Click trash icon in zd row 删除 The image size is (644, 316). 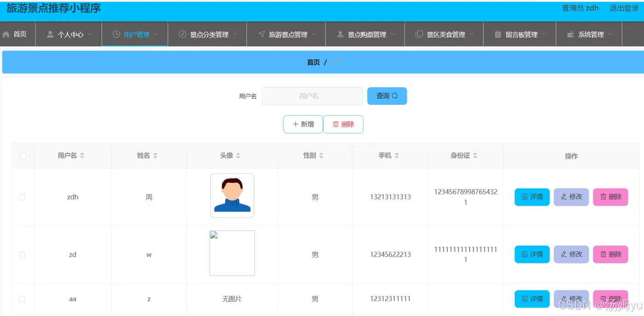(603, 254)
